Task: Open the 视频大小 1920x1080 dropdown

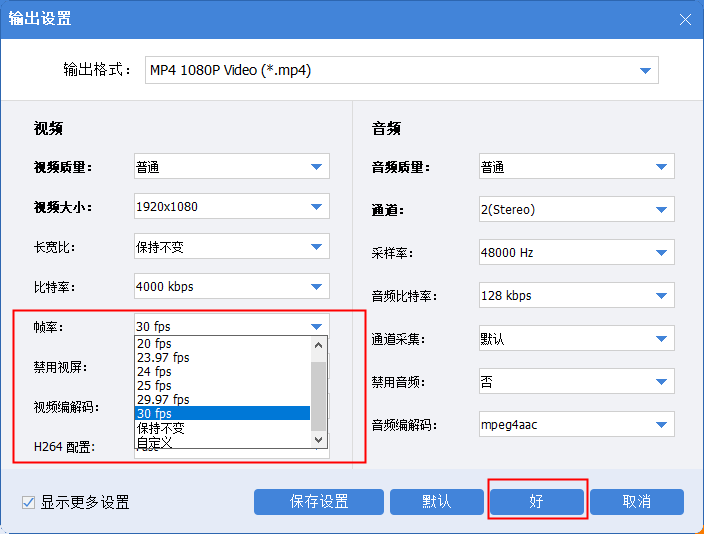Action: (x=231, y=207)
